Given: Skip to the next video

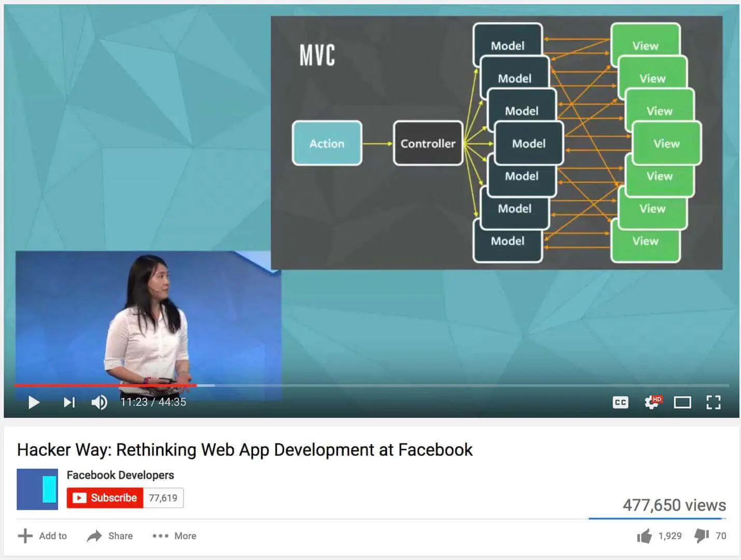Looking at the screenshot, I should point(69,402).
